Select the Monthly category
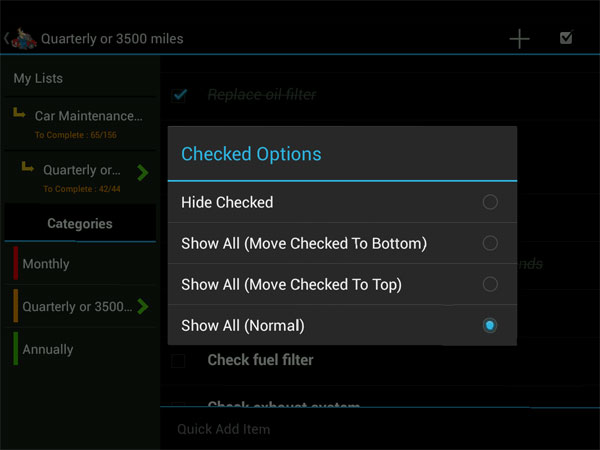Viewport: 600px width, 450px height. [x=46, y=264]
